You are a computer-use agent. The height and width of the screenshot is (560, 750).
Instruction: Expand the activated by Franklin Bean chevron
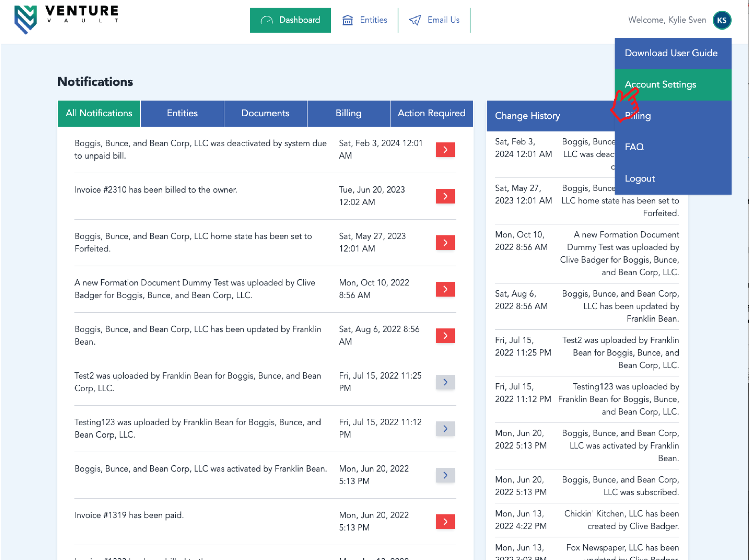pos(445,475)
